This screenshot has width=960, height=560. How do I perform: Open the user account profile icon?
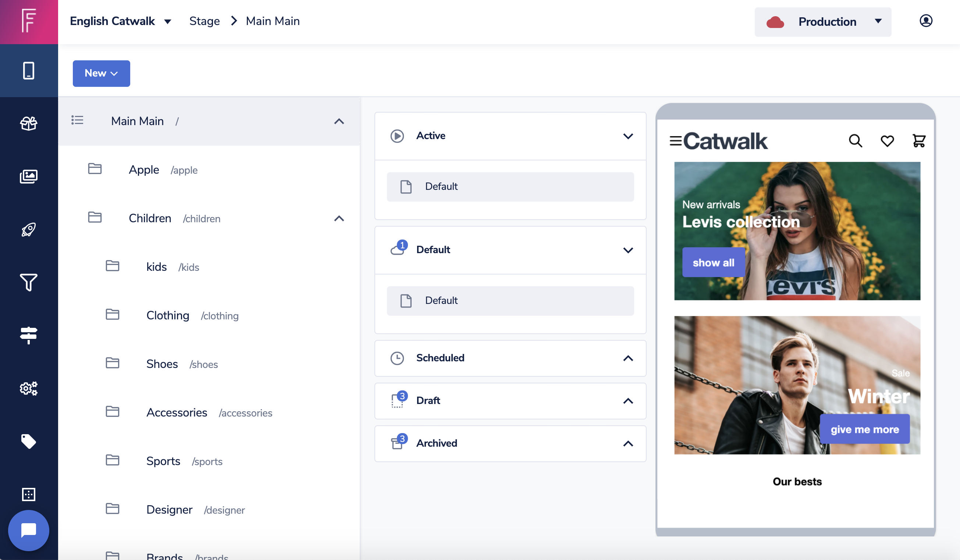pyautogui.click(x=926, y=21)
